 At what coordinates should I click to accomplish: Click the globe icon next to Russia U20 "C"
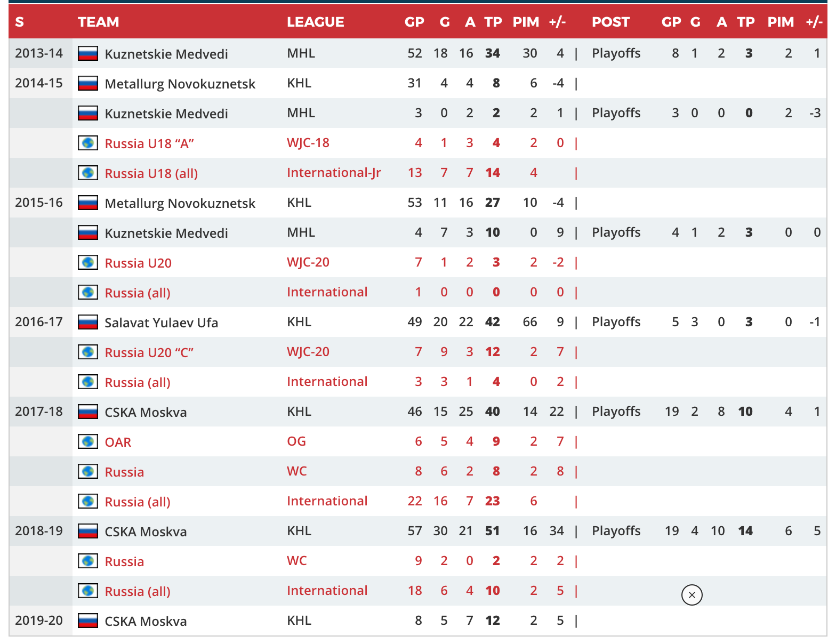pos(87,352)
